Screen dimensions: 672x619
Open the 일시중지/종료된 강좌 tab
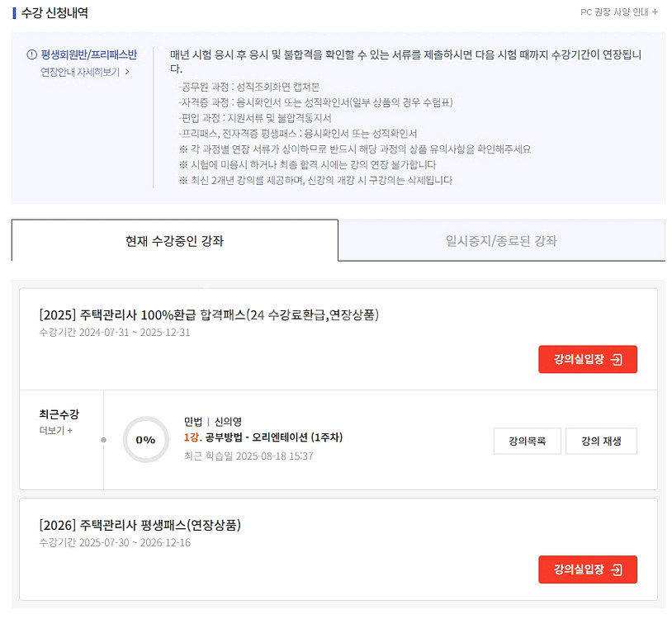(501, 241)
